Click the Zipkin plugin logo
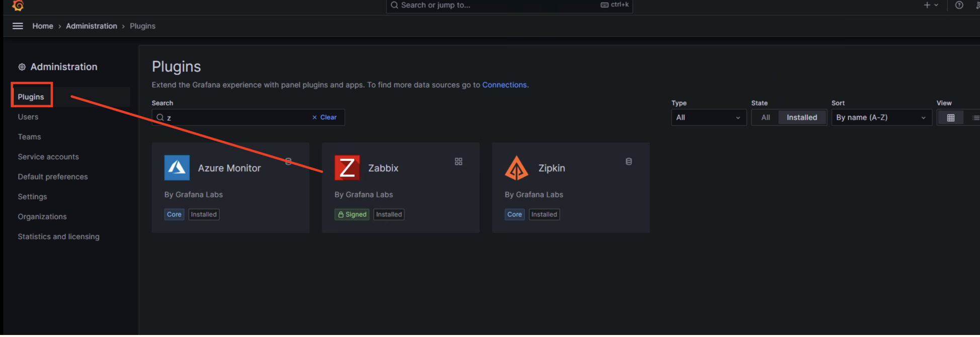The image size is (980, 337). (517, 168)
